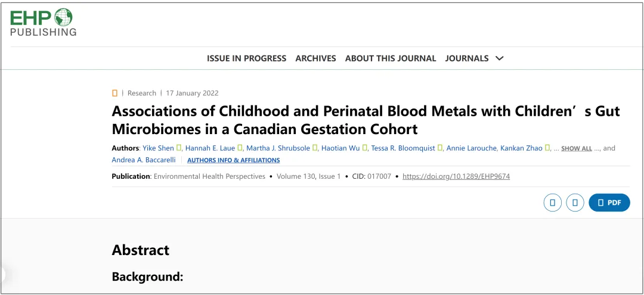Expand the Journals dropdown chevron

tap(500, 58)
